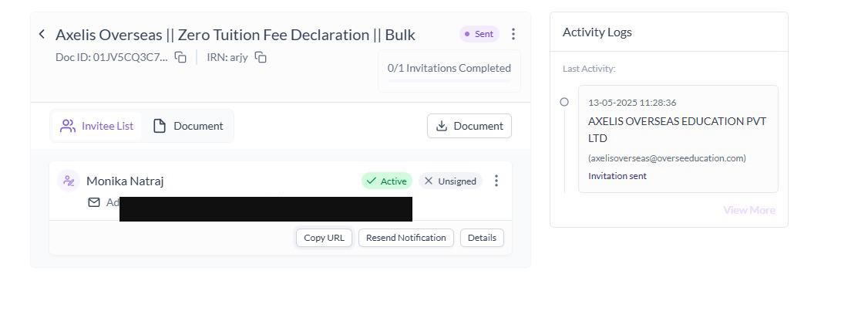The width and height of the screenshot is (868, 325).
Task: Copy the invitee signing URL
Action: [324, 237]
